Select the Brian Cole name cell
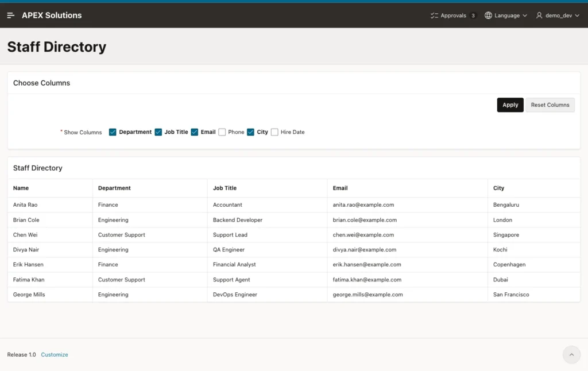The width and height of the screenshot is (588, 371). 50,220
